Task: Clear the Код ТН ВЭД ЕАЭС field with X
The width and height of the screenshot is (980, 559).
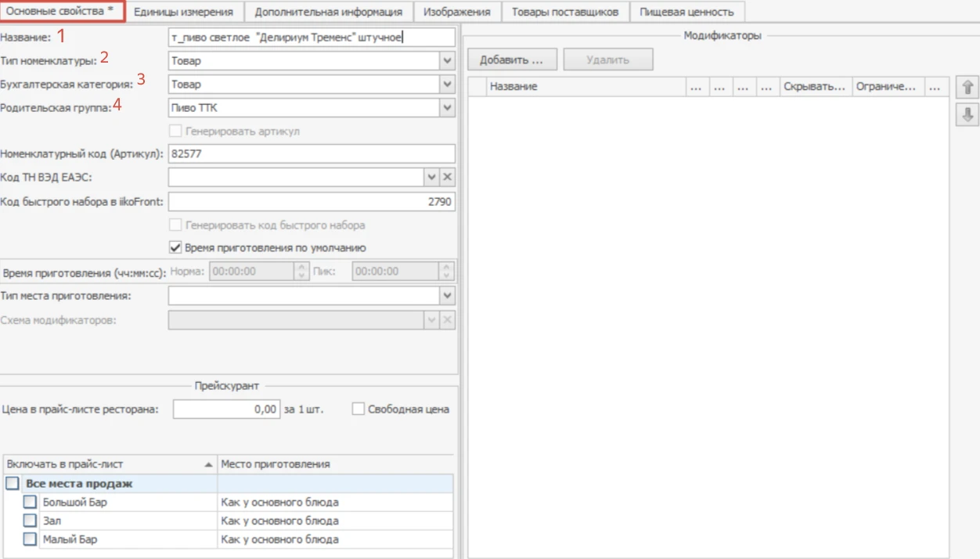Action: [447, 178]
